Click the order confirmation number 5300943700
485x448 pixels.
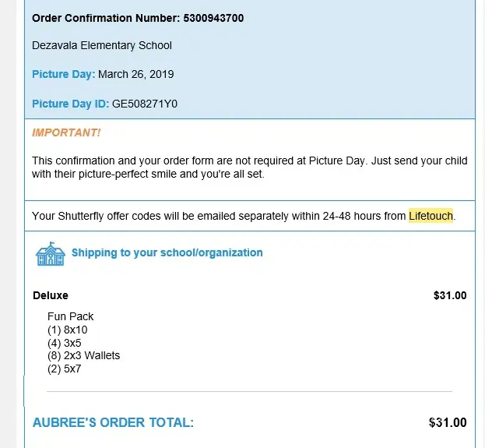[x=213, y=18]
